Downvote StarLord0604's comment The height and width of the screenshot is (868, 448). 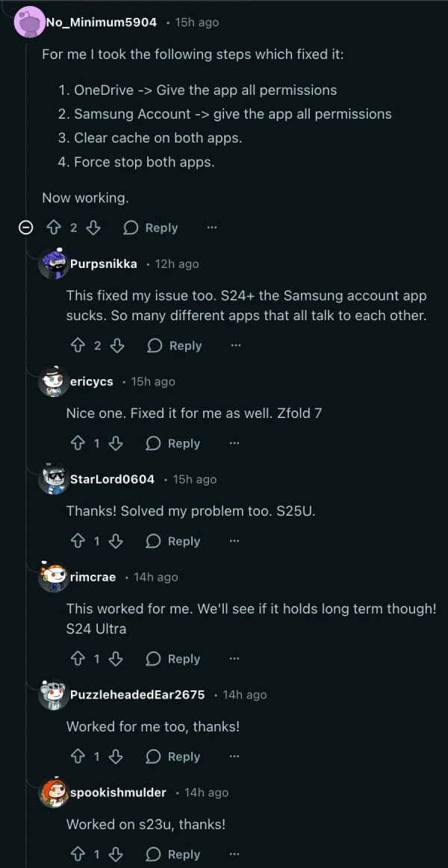114,541
